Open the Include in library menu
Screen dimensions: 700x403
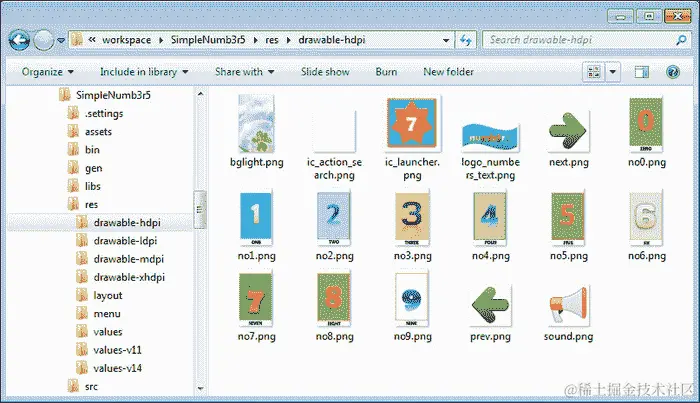144,72
